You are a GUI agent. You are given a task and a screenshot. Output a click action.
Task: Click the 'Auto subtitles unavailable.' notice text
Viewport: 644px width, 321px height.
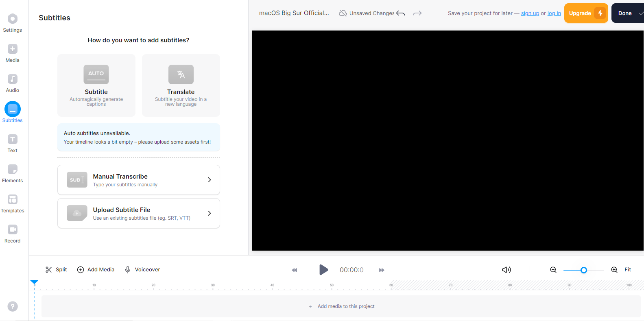pyautogui.click(x=97, y=133)
